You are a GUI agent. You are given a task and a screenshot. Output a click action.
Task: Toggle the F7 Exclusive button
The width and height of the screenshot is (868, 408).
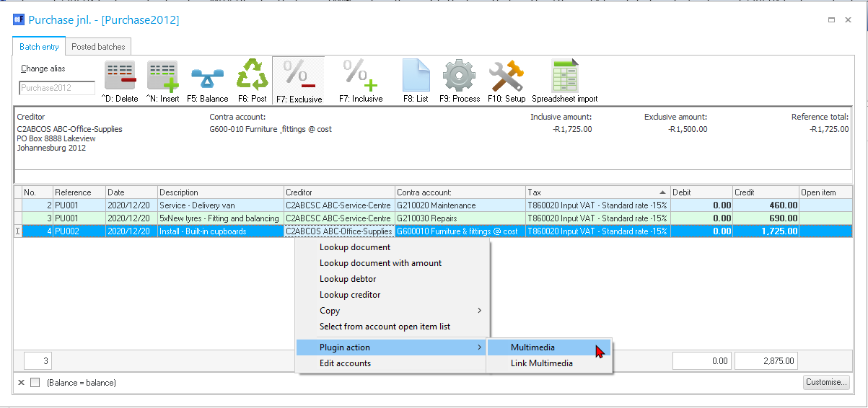[299, 81]
